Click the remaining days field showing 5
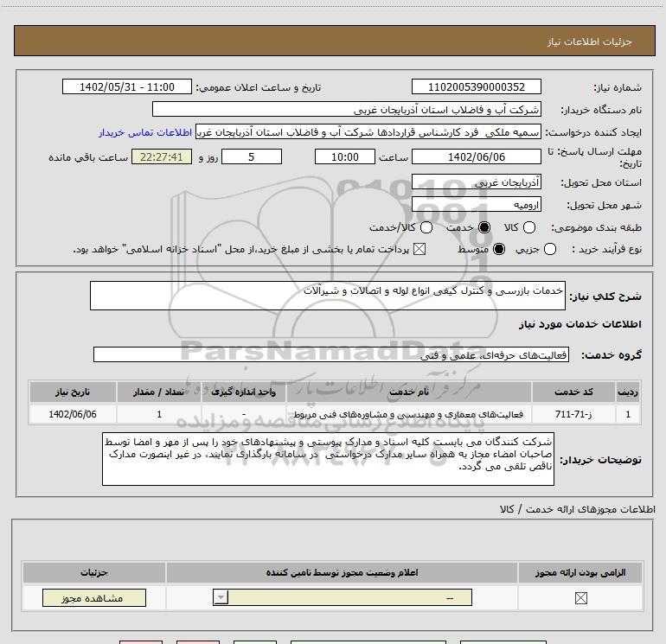This screenshot has height=644, width=666. pyautogui.click(x=252, y=157)
